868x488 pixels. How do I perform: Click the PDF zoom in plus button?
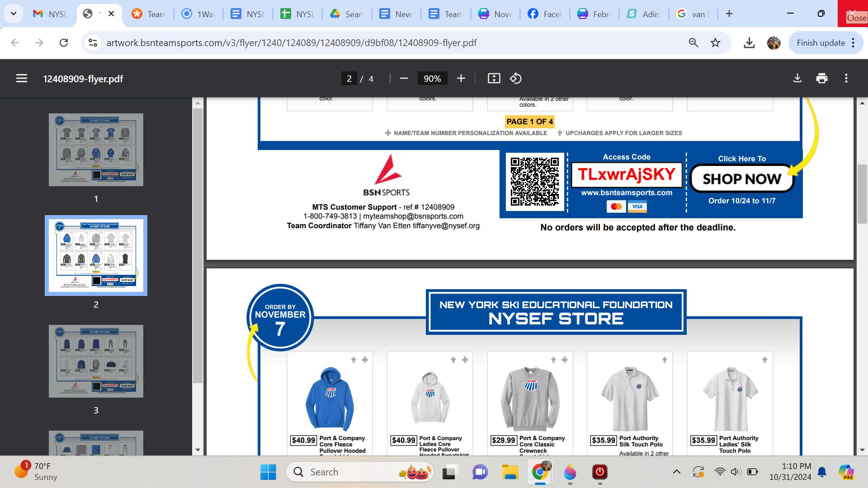[461, 79]
